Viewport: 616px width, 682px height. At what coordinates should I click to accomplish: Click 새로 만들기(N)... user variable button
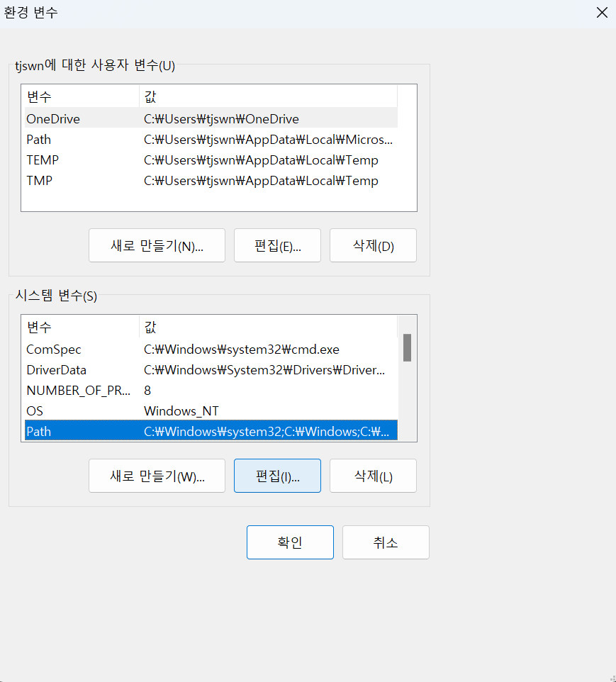pyautogui.click(x=157, y=246)
